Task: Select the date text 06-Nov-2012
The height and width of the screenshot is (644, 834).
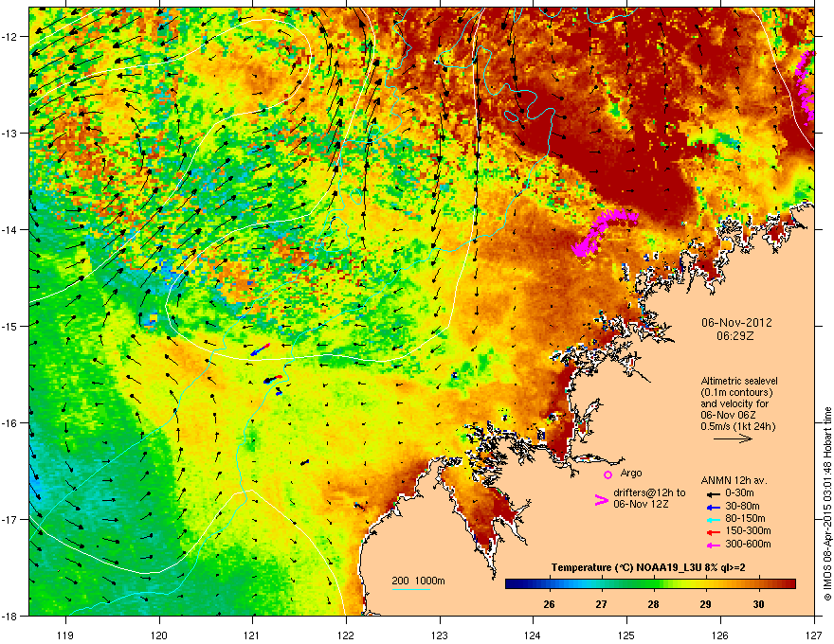Action: point(736,323)
